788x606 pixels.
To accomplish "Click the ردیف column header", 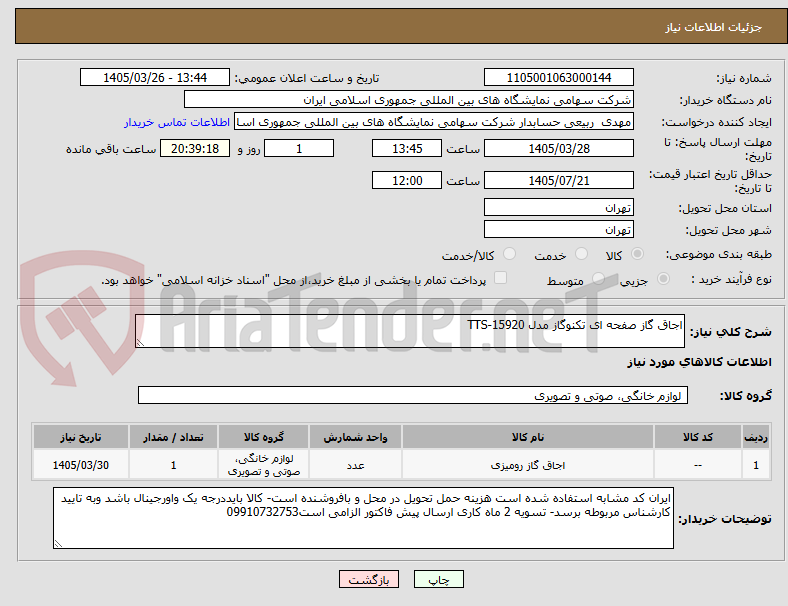I will pos(755,437).
